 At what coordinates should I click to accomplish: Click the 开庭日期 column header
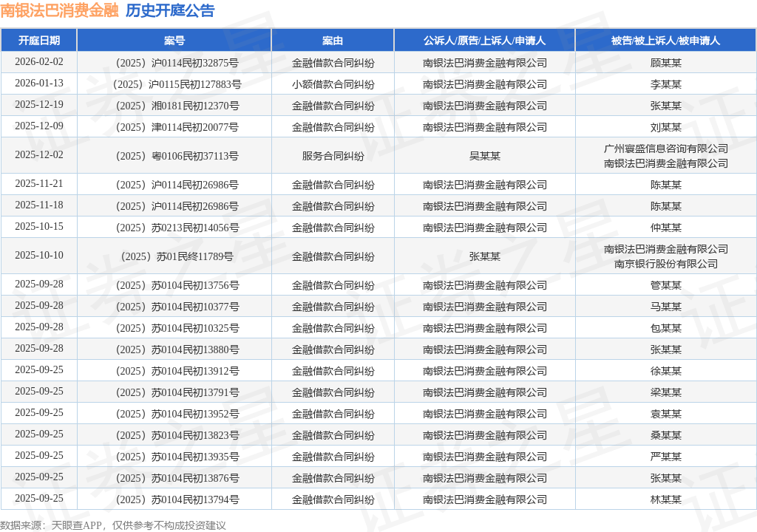(x=39, y=41)
